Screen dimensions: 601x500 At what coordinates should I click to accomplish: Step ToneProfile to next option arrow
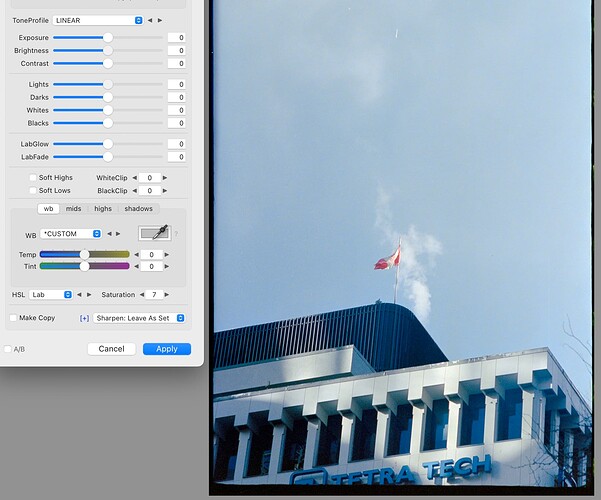160,20
